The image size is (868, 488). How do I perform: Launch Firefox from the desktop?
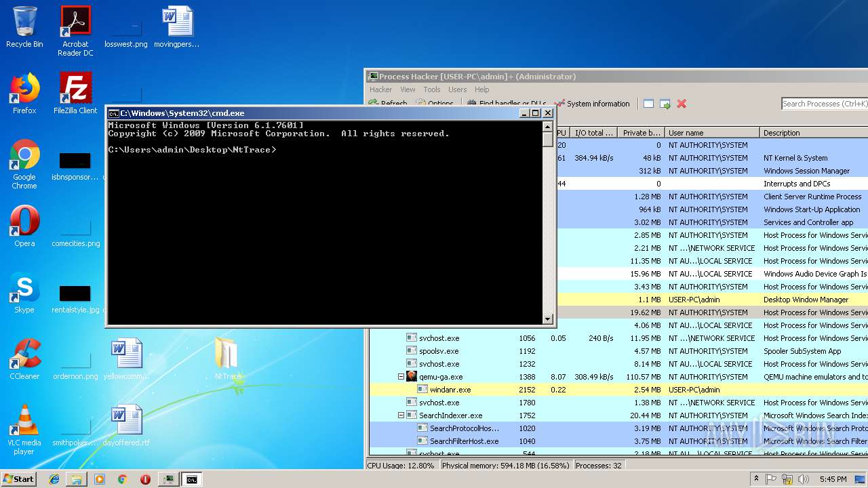(24, 94)
